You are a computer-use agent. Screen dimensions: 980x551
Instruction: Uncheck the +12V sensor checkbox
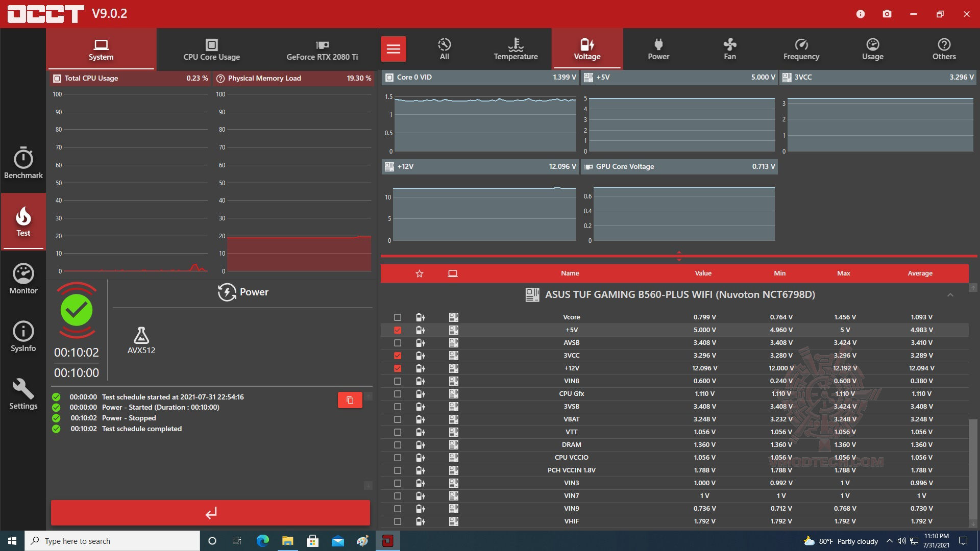click(398, 368)
